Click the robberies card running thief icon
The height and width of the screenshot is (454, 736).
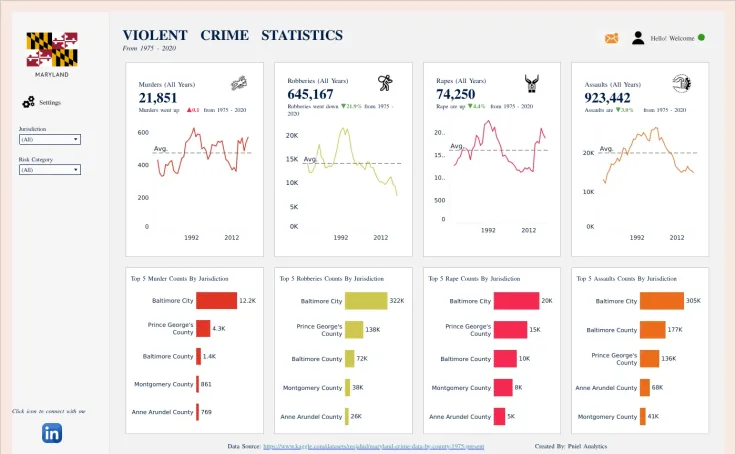click(385, 83)
